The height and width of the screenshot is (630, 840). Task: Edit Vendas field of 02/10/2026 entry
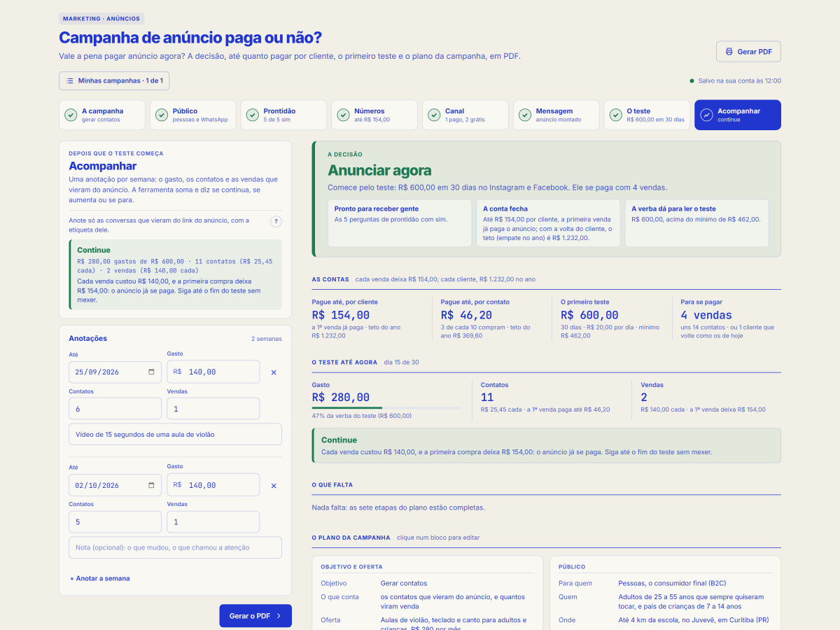coord(213,521)
